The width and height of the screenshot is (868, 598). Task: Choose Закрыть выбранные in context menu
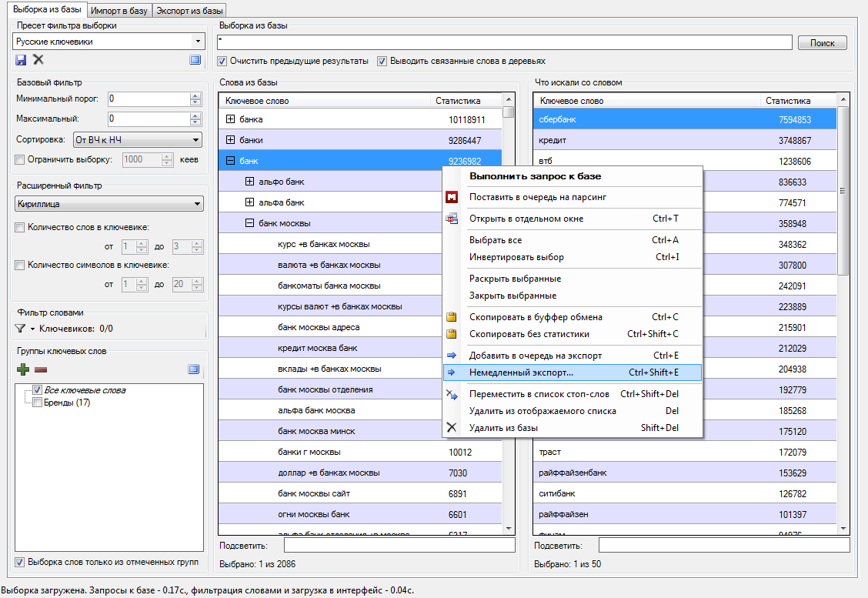coord(573,296)
